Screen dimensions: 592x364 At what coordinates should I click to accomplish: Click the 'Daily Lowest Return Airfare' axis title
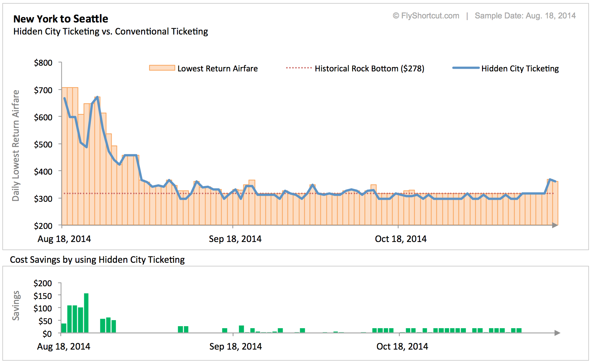coord(16,145)
